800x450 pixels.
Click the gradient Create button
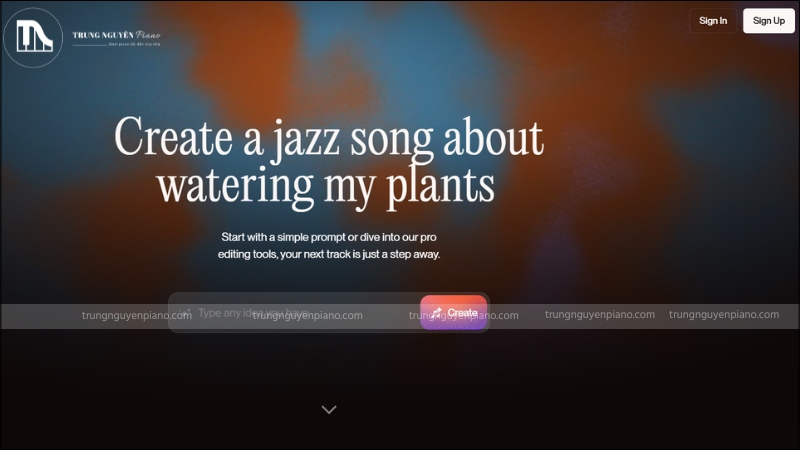click(x=454, y=312)
